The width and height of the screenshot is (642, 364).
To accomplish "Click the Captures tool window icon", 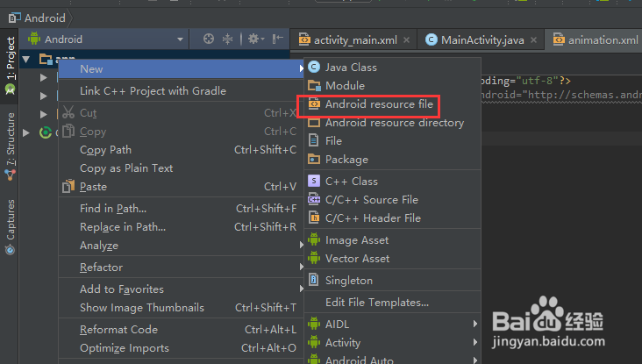I will (11, 249).
